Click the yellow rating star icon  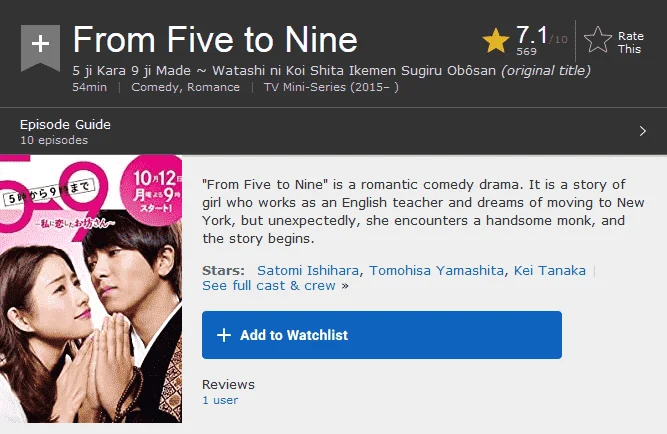(496, 40)
